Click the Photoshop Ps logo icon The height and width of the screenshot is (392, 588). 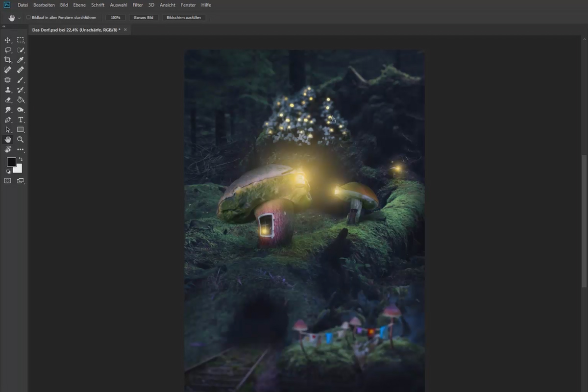pyautogui.click(x=7, y=5)
